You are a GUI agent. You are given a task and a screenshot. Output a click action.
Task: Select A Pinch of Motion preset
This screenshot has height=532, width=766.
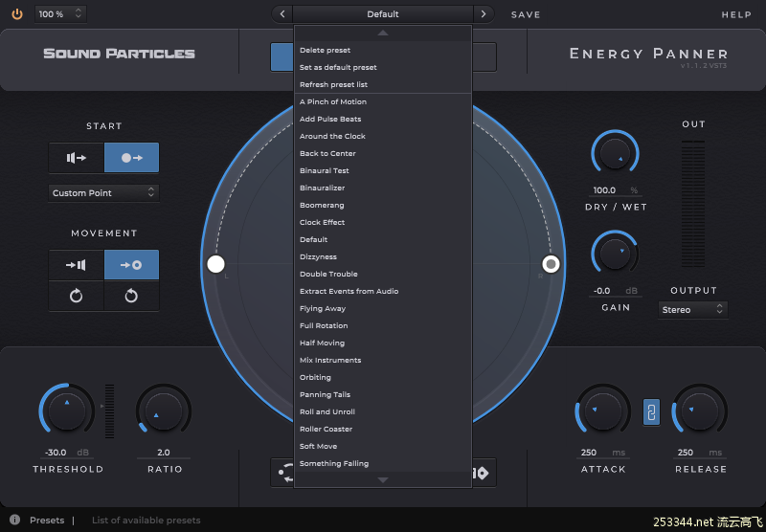point(383,102)
